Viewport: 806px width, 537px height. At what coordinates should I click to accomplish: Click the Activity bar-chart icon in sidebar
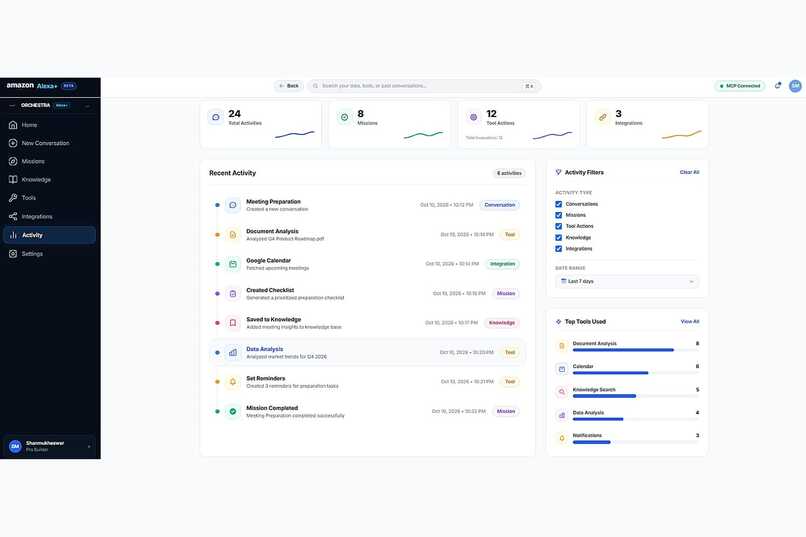tap(13, 235)
